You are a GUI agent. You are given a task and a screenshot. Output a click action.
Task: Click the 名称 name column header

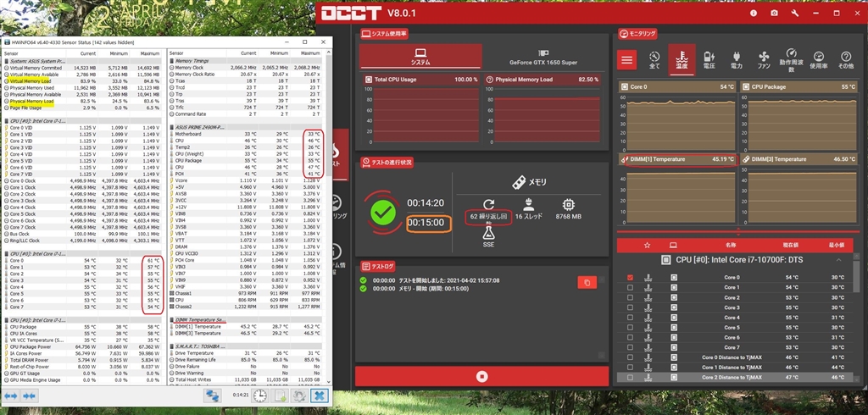coord(731,245)
